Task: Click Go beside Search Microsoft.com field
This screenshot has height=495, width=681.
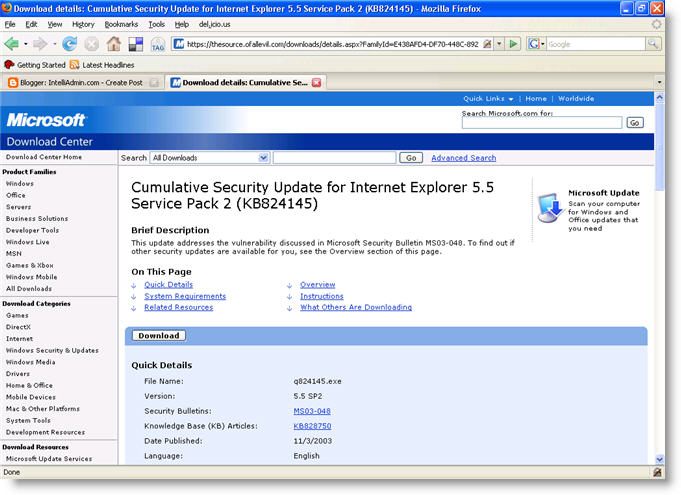Action: tap(635, 123)
